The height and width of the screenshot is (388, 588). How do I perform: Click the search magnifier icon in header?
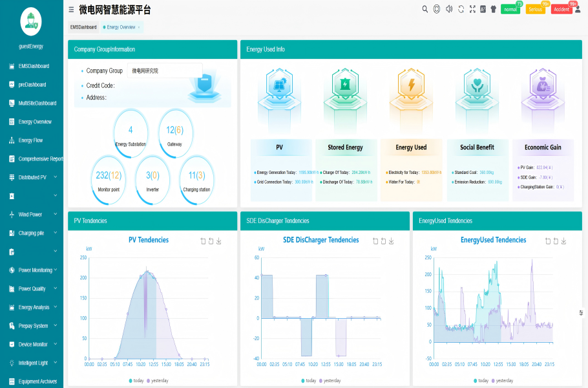[x=425, y=9]
